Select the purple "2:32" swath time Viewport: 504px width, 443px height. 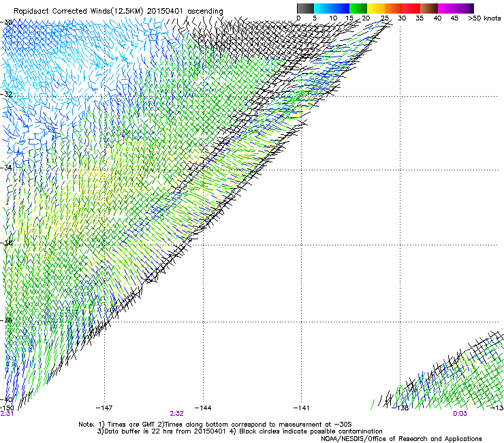click(x=176, y=414)
